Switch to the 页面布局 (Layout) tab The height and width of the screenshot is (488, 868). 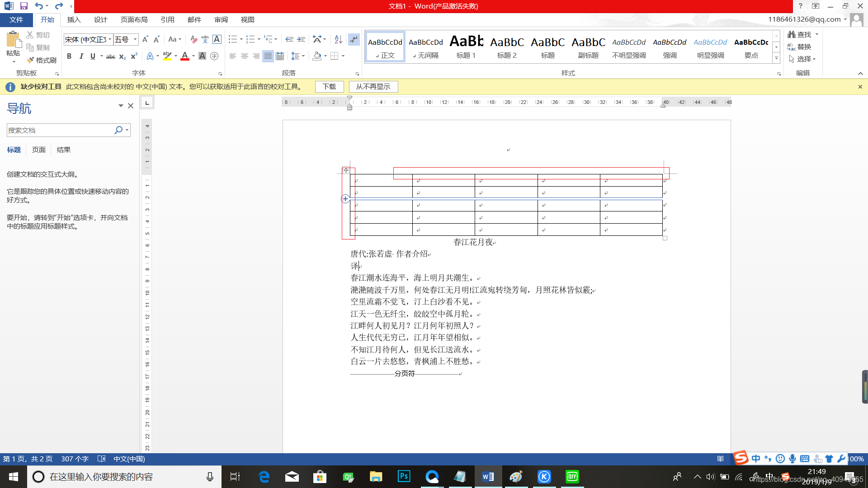[x=134, y=20]
